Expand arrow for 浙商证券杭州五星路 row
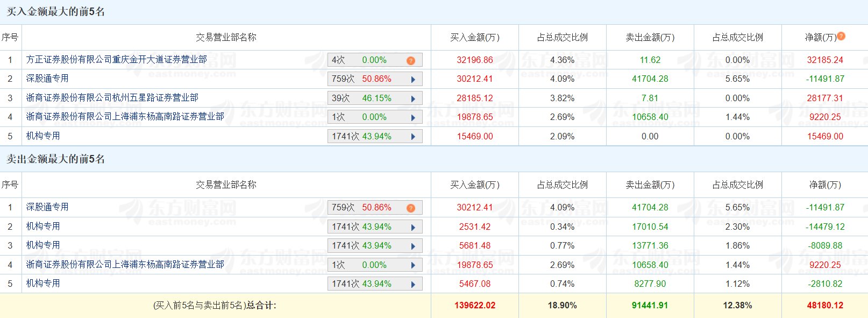Viewport: 868px width, 318px height. pyautogui.click(x=413, y=98)
